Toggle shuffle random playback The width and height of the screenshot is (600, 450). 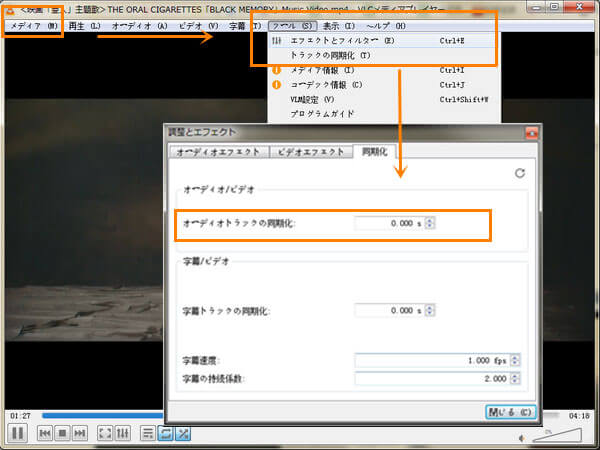183,433
